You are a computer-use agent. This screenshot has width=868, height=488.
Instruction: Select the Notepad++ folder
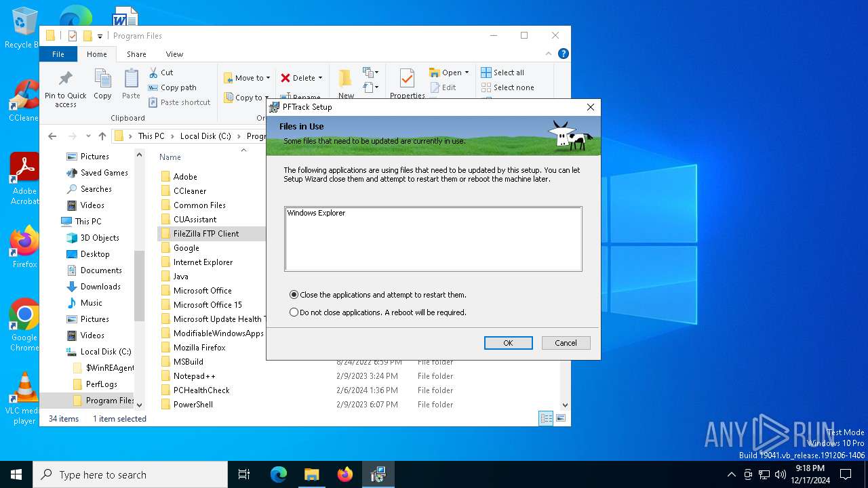pos(194,376)
